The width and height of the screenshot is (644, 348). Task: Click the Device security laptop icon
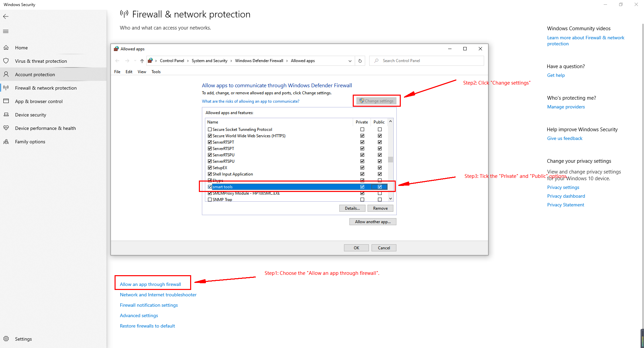click(x=6, y=114)
